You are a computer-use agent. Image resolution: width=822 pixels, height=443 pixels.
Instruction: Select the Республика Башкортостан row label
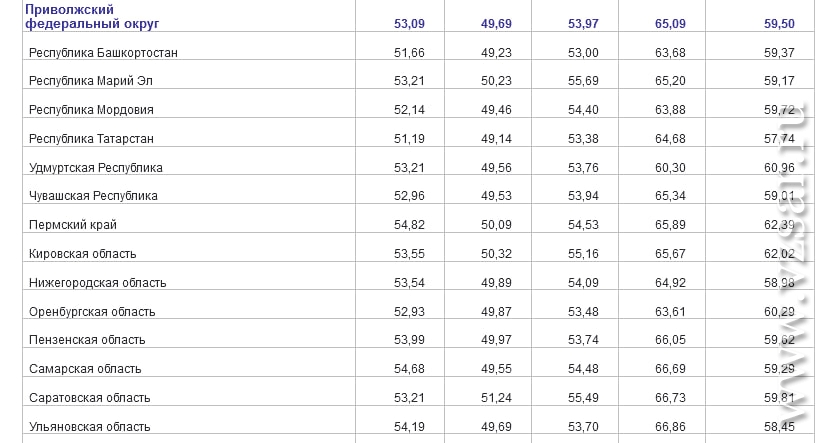(103, 53)
